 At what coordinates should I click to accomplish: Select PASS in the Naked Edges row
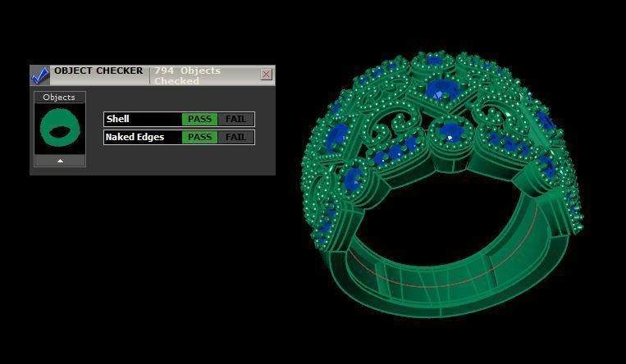click(x=199, y=137)
